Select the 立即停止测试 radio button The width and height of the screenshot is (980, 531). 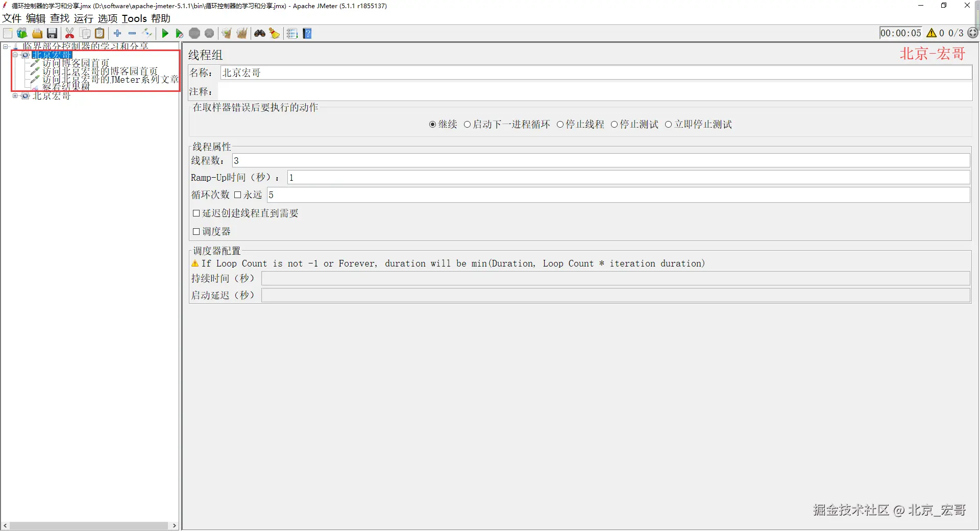pyautogui.click(x=668, y=125)
